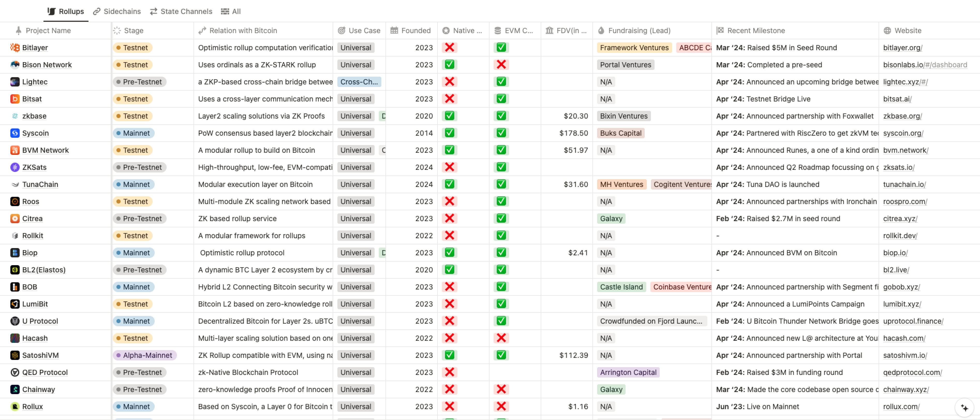This screenshot has width=980, height=420.
Task: Visit the tunachain.io website link
Action: [904, 184]
